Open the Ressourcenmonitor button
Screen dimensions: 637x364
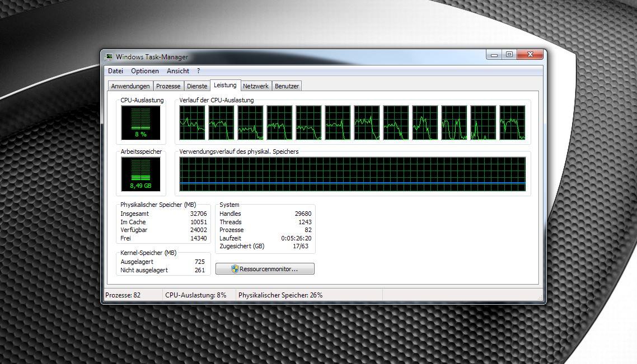265,269
